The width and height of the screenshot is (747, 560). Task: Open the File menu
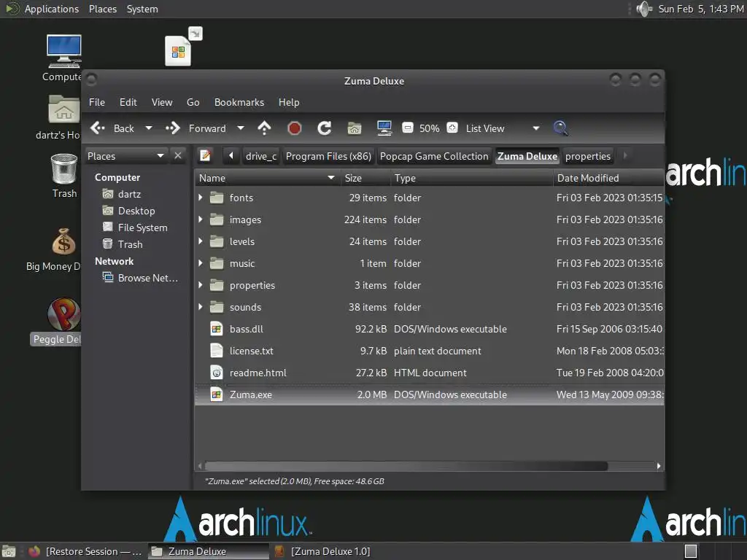tap(97, 102)
